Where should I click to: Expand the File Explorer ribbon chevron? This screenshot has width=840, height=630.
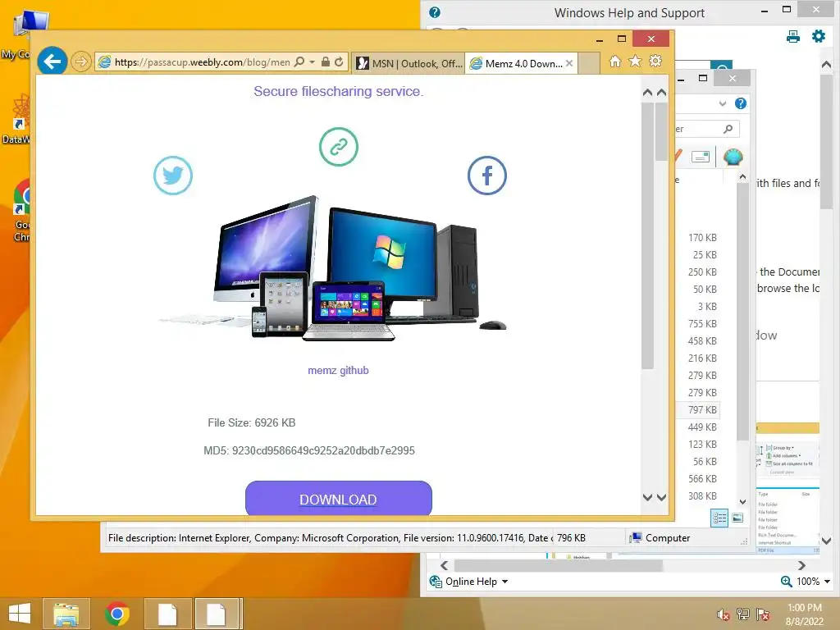(x=723, y=103)
